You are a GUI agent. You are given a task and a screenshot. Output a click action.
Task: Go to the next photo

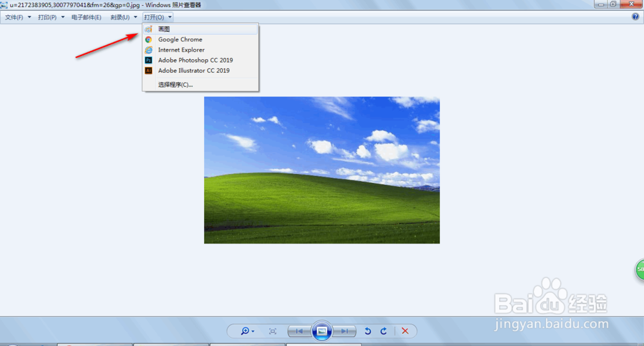344,331
